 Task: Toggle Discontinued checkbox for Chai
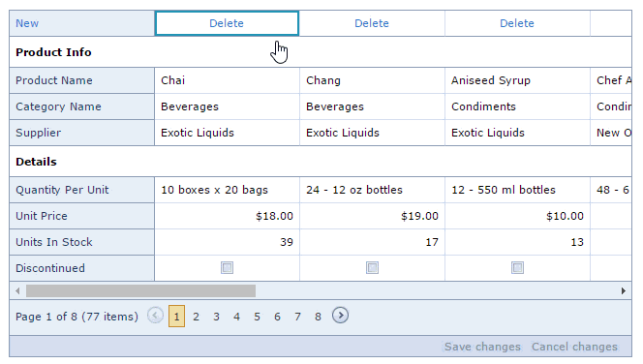tap(227, 267)
